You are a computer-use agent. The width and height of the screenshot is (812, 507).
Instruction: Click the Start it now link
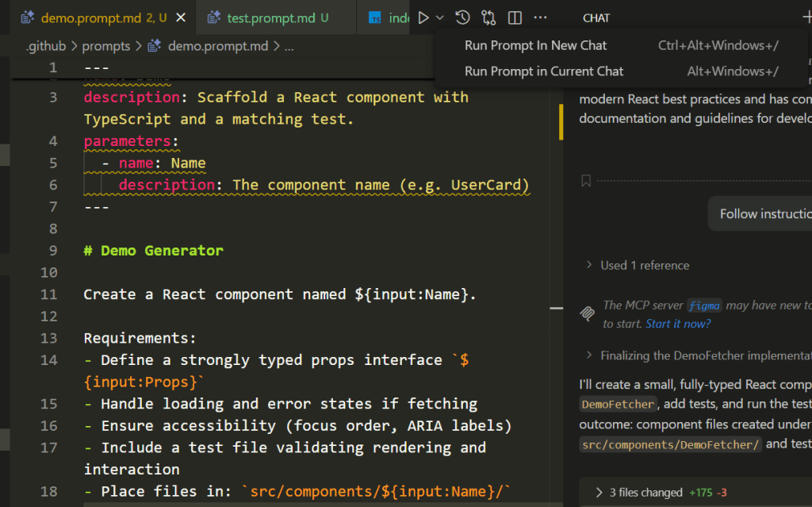click(677, 324)
